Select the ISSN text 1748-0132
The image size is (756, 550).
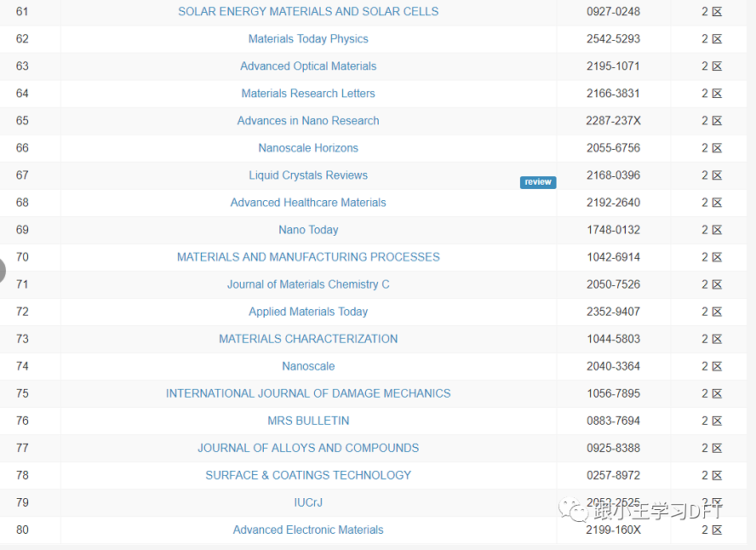[613, 230]
